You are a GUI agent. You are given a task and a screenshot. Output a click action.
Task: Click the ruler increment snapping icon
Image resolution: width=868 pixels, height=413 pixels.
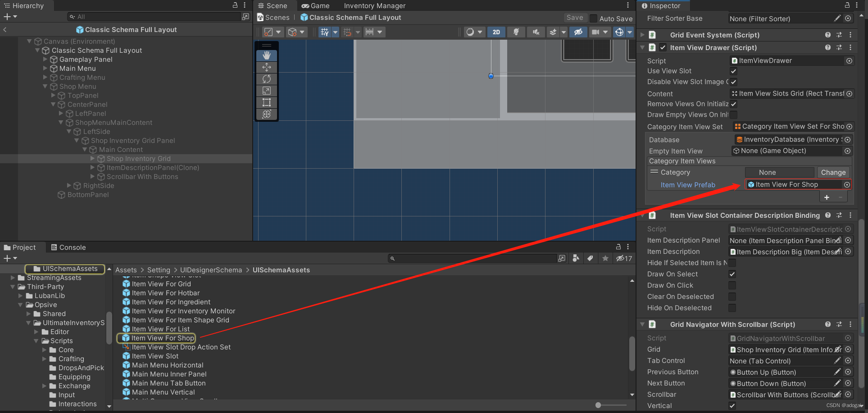[x=370, y=32]
